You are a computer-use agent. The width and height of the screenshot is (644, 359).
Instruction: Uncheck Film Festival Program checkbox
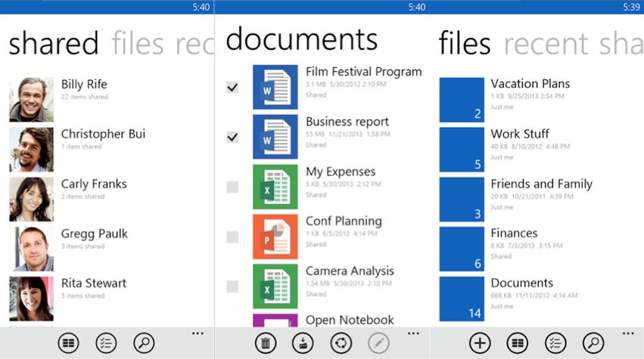pyautogui.click(x=232, y=87)
